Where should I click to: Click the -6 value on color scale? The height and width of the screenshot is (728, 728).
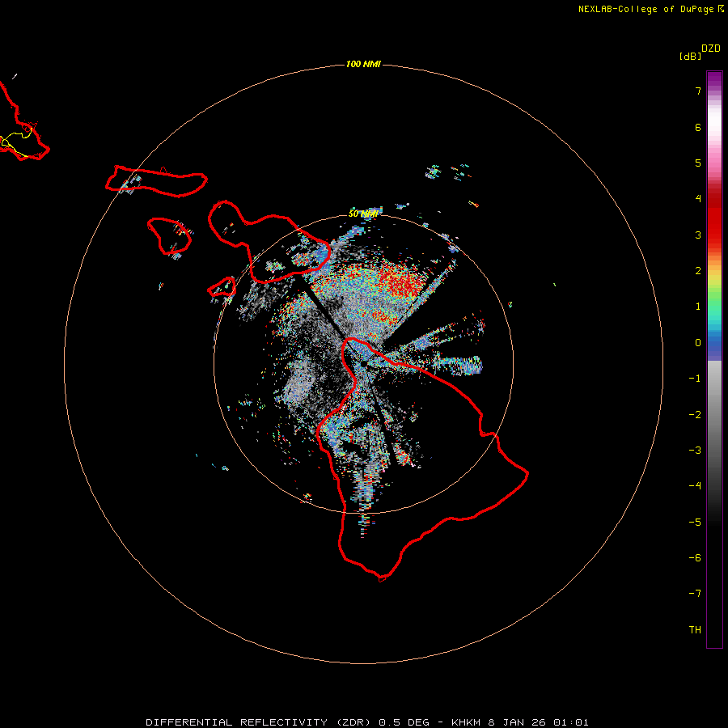pyautogui.click(x=695, y=558)
